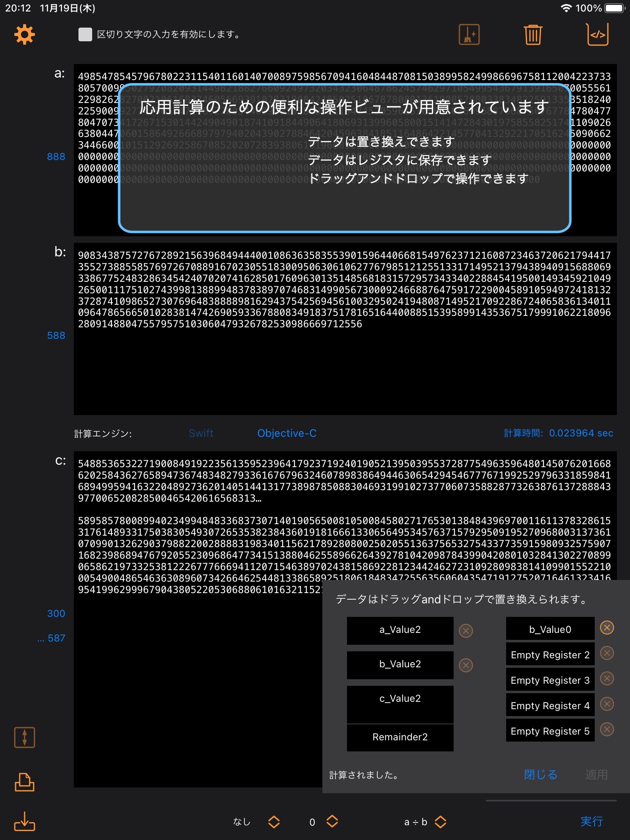Open the code brackets document icon
This screenshot has width=630, height=840.
pos(597,34)
